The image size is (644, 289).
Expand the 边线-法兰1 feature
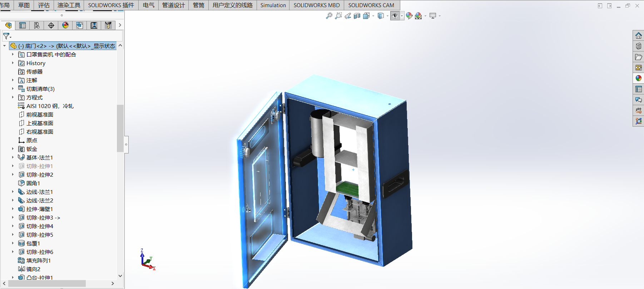[x=13, y=192]
